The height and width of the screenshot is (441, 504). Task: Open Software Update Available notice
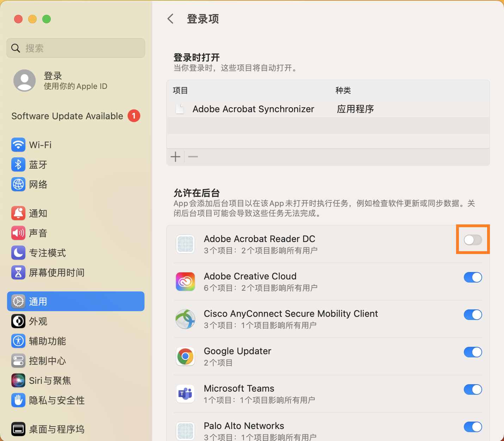pyautogui.click(x=67, y=116)
